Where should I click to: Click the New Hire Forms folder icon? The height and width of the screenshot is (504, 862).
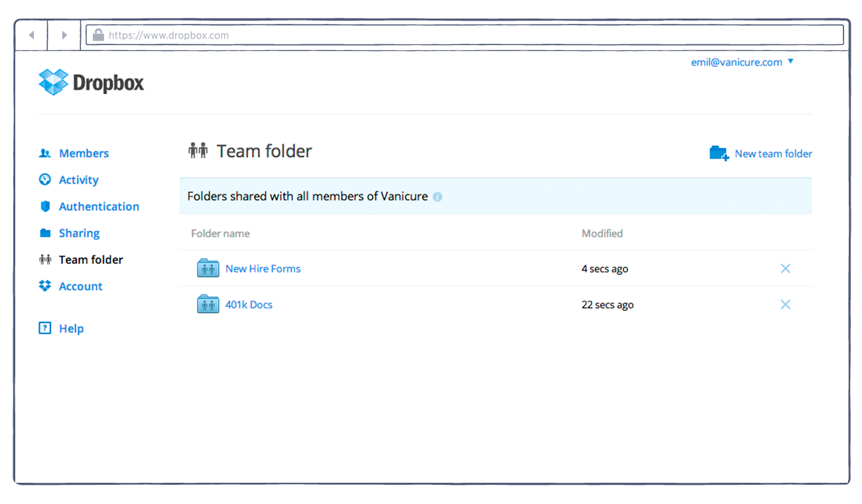pyautogui.click(x=208, y=268)
